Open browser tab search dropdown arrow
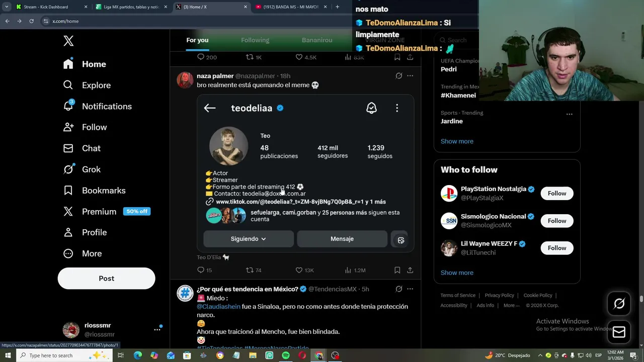This screenshot has height=362, width=644. [x=7, y=7]
